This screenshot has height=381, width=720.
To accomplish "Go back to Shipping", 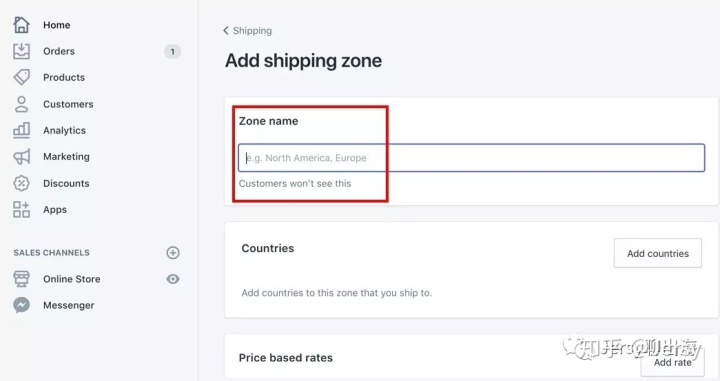I will click(x=247, y=31).
